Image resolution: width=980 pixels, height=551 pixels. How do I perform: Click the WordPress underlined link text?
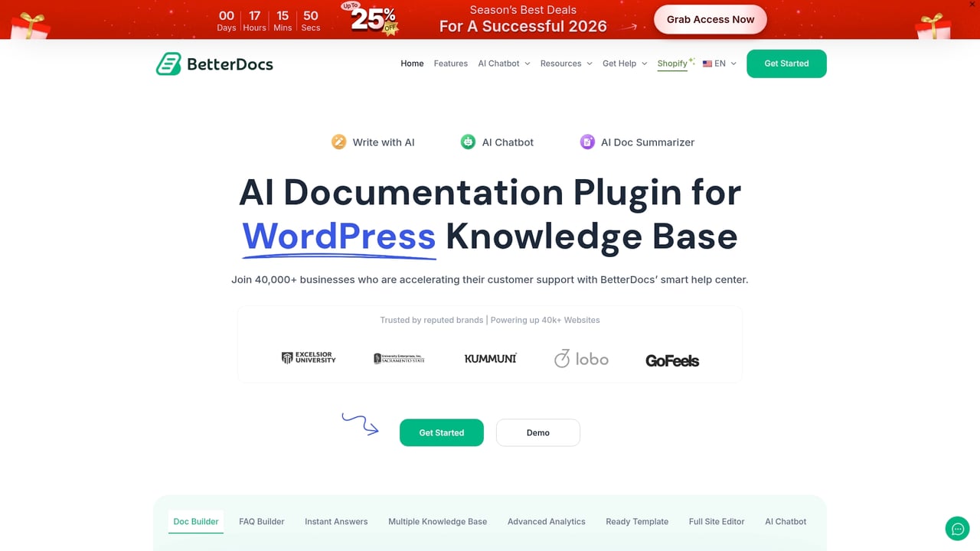338,236
